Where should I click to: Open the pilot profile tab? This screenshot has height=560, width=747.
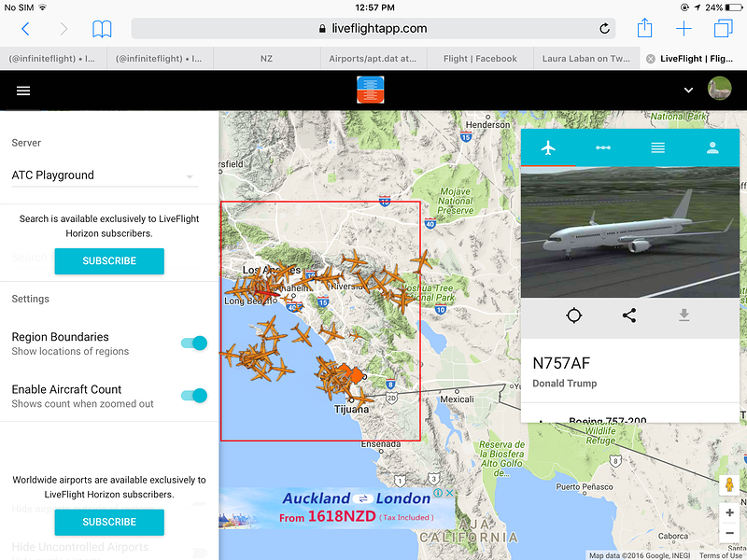tap(712, 147)
